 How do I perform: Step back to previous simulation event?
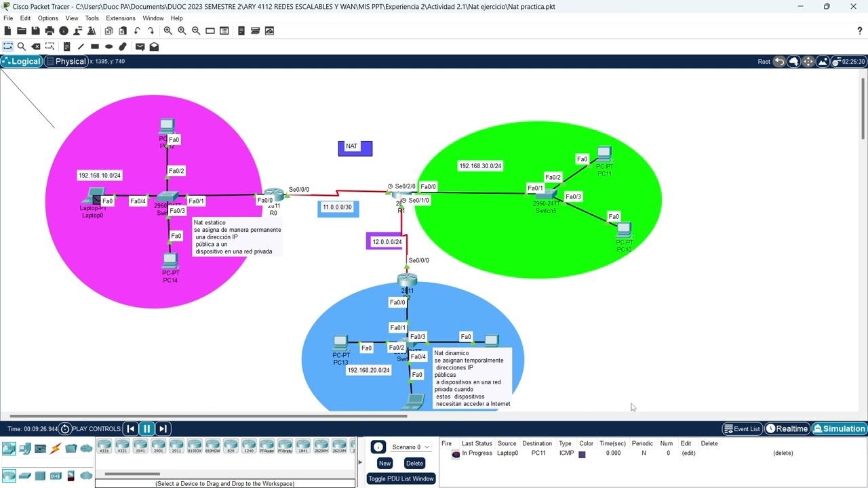coord(131,428)
